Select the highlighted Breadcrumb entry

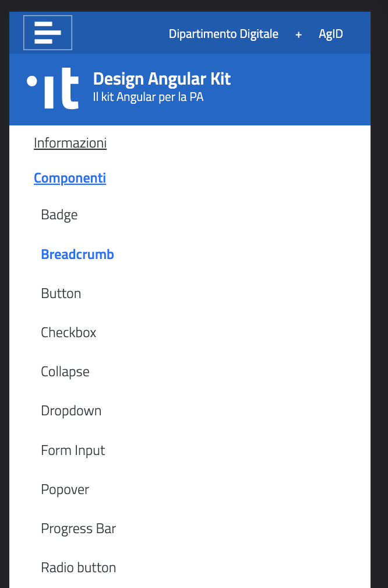tap(77, 254)
